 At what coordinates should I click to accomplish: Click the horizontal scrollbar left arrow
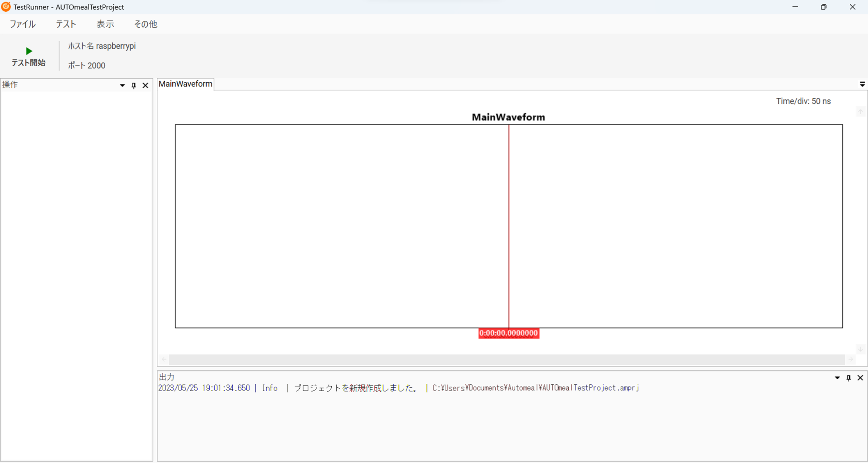[164, 359]
